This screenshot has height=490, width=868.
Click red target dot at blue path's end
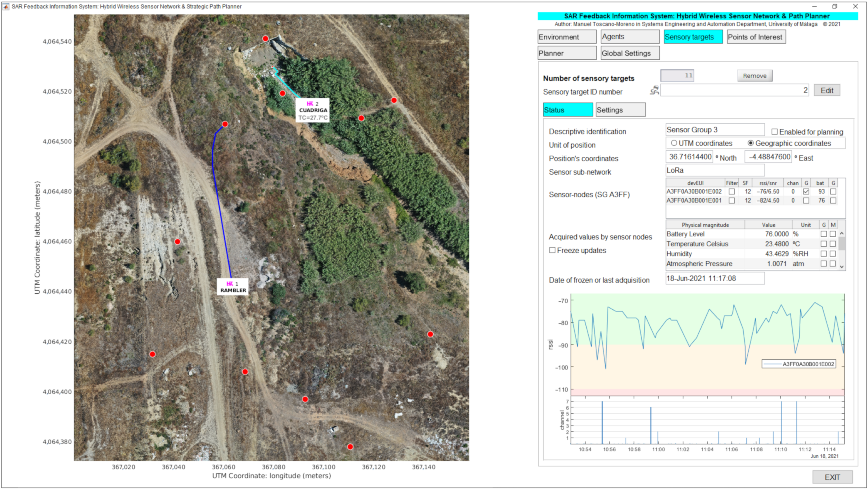pyautogui.click(x=225, y=124)
